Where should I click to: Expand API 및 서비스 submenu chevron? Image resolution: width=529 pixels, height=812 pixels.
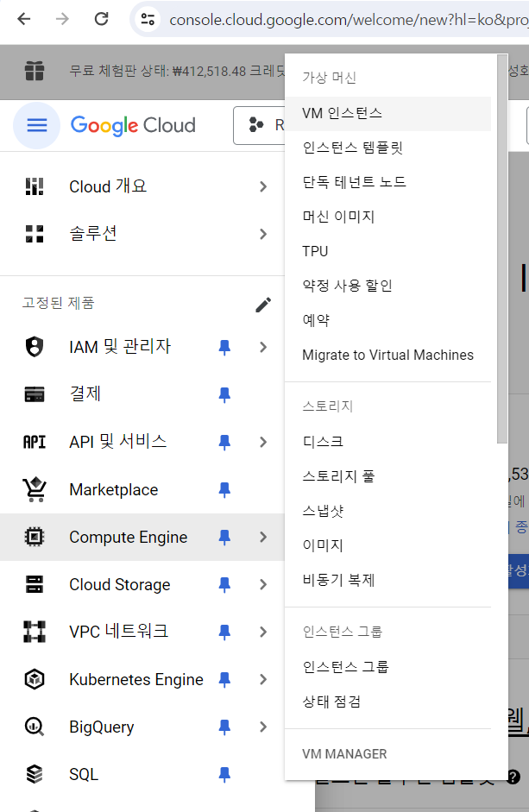click(263, 443)
